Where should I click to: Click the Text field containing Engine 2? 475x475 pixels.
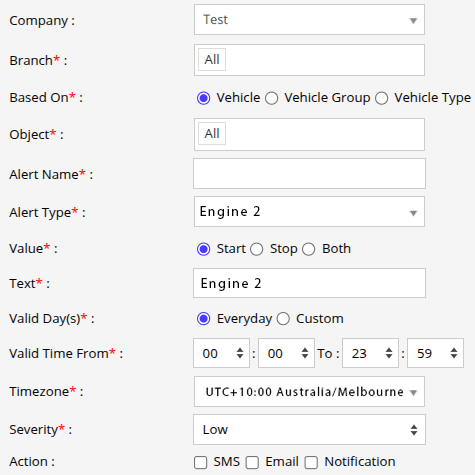coord(309,283)
